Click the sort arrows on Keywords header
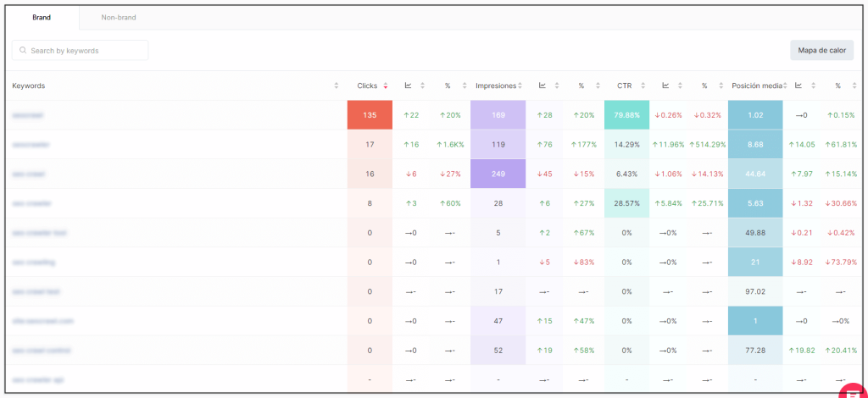This screenshot has width=868, height=398. coord(337,86)
